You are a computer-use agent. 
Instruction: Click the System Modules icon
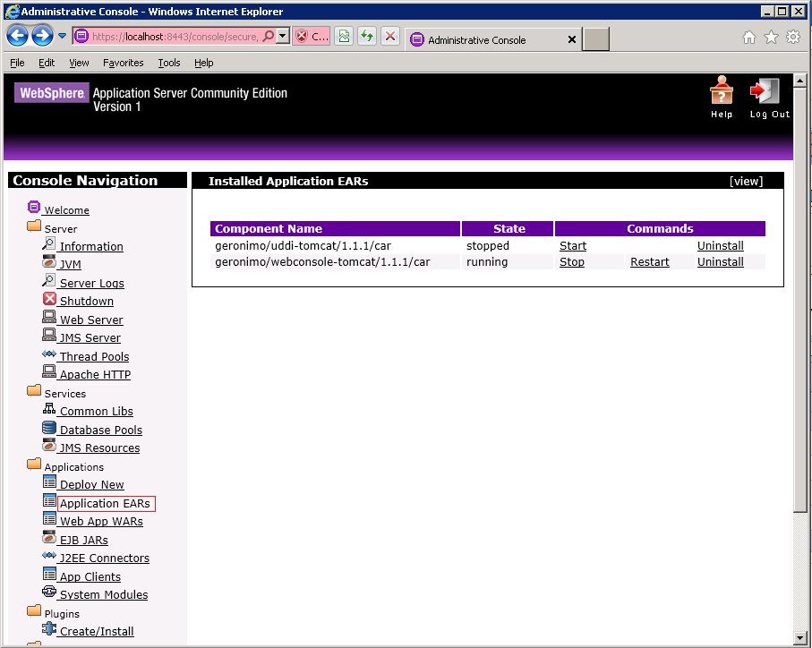[49, 592]
